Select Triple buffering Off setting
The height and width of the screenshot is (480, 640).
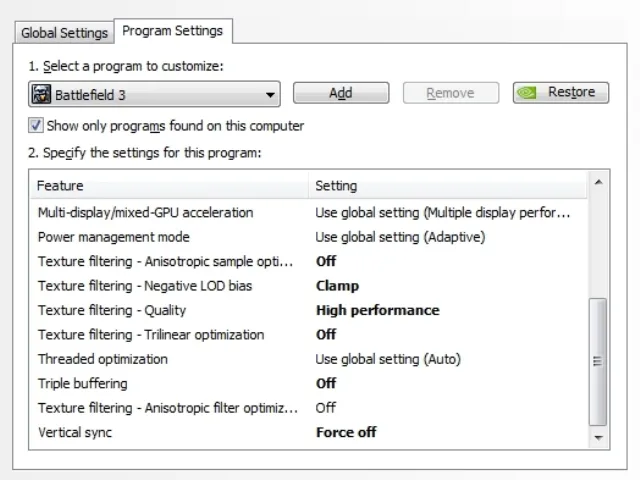pyautogui.click(x=326, y=383)
